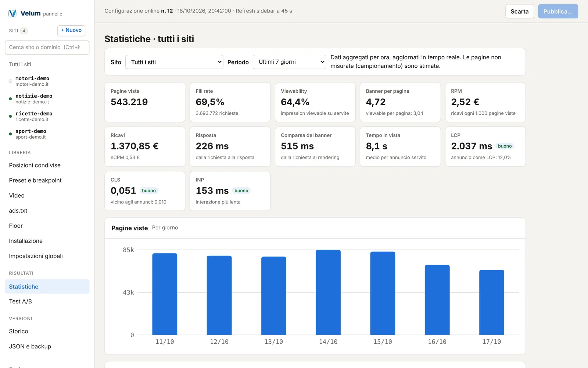588x368 pixels.
Task: Click the buono badge on INP card
Action: [241, 191]
